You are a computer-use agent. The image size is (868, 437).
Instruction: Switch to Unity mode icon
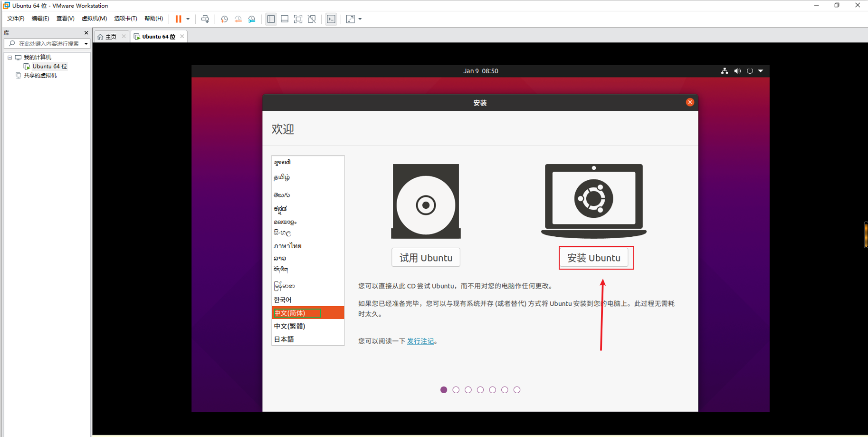[312, 19]
